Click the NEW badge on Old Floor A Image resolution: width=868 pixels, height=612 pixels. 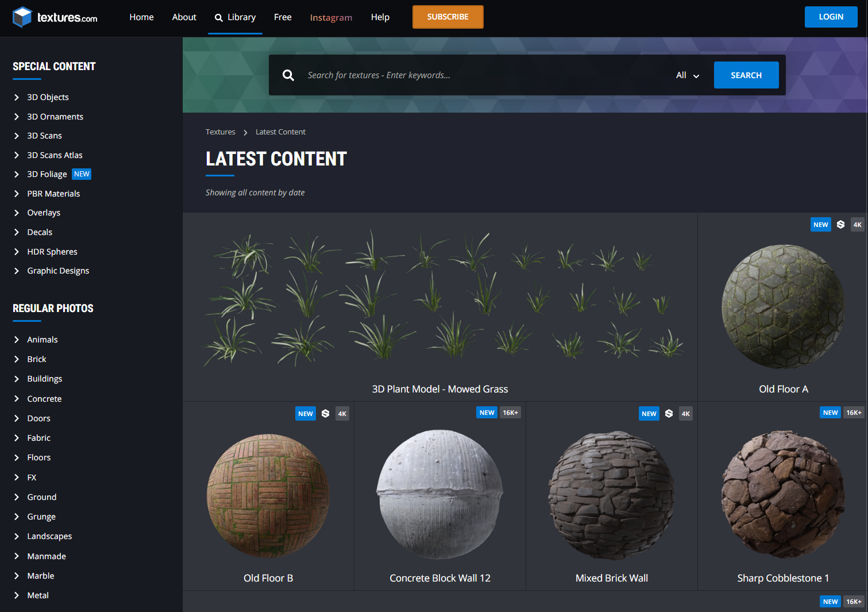click(x=820, y=224)
